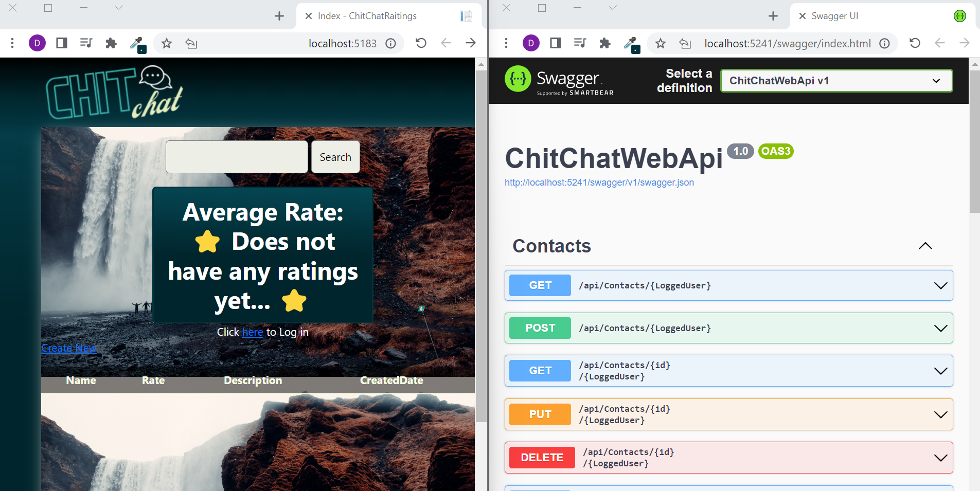Click the Search button on ChitChat page
The width and height of the screenshot is (980, 491).
coord(335,157)
